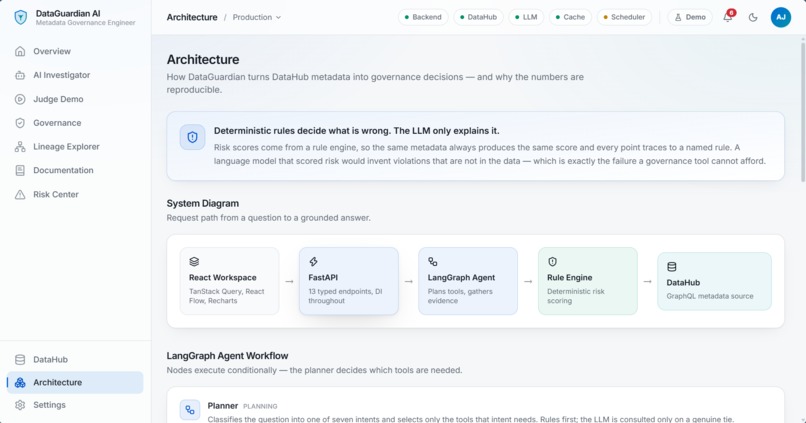Click the Risk Center warning triangle icon
Image resolution: width=806 pixels, height=423 pixels.
(20, 194)
